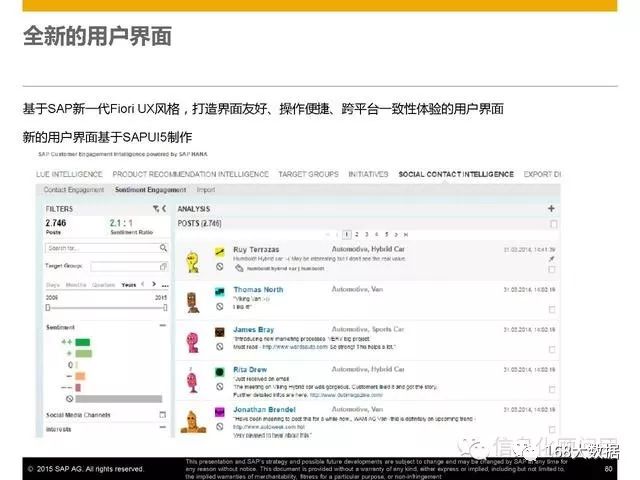Tick the checkbox for Rita Drew post
Viewport: 640px width, 480px height.
552,389
